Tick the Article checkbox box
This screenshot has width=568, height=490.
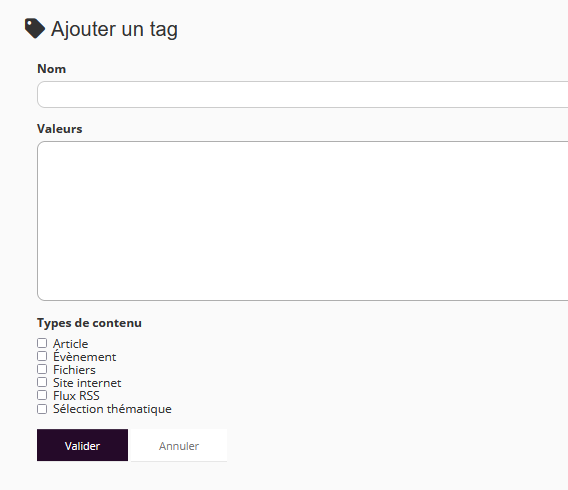[42, 343]
